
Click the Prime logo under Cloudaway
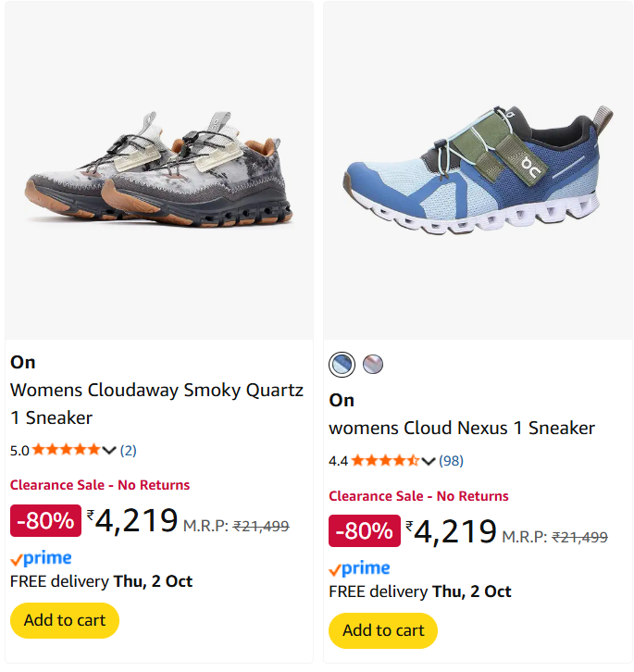(x=41, y=558)
